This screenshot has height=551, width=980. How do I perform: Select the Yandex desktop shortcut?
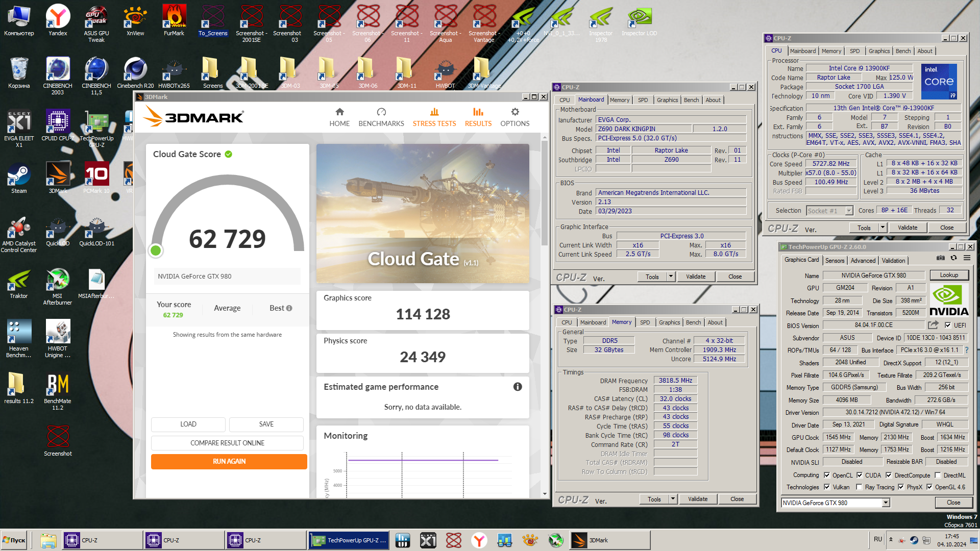click(58, 20)
